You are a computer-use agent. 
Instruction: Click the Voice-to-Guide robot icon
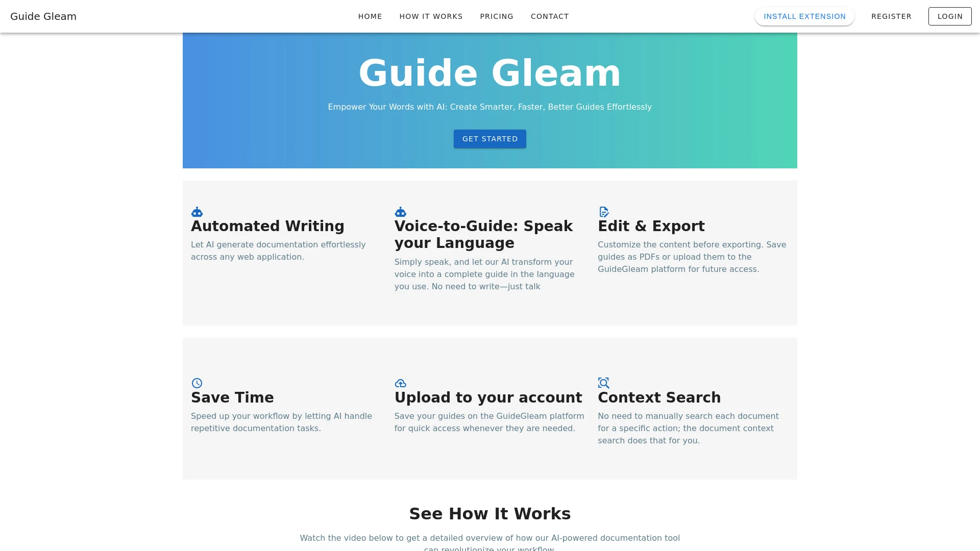[x=400, y=212]
